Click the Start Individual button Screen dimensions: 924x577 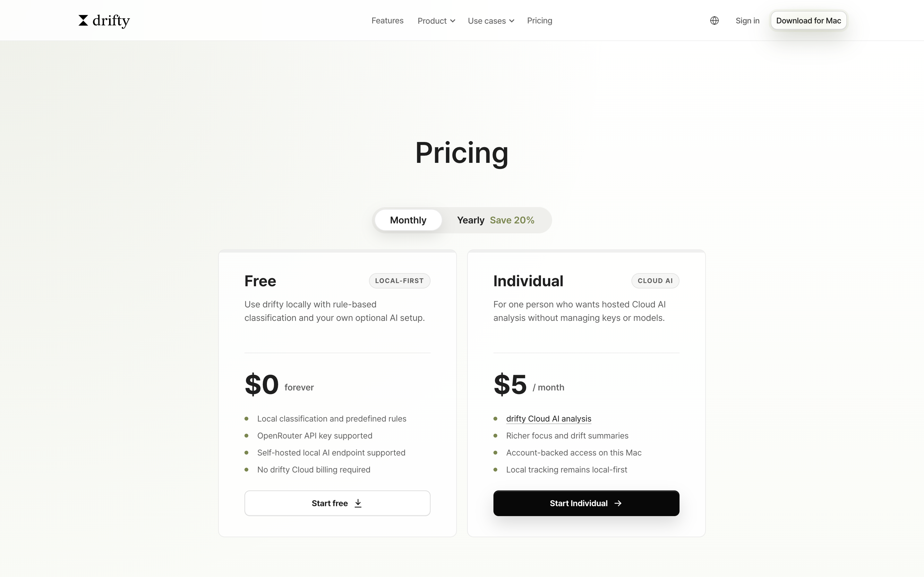coord(586,503)
